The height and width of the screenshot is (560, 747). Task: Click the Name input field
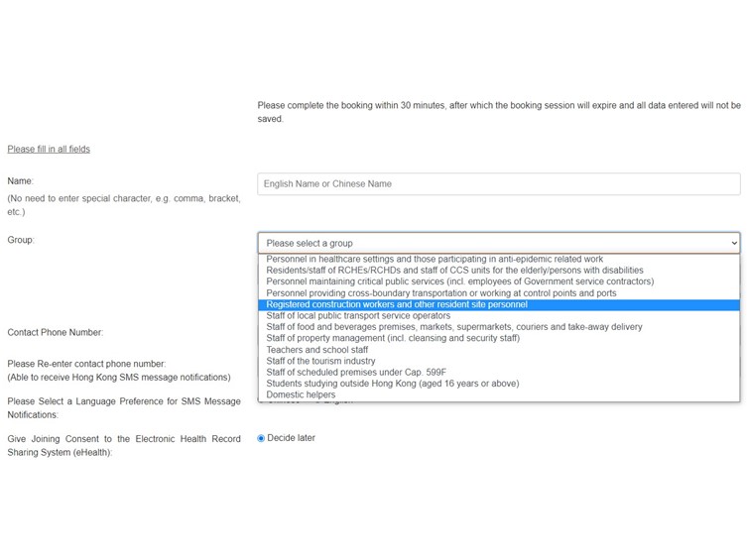499,183
